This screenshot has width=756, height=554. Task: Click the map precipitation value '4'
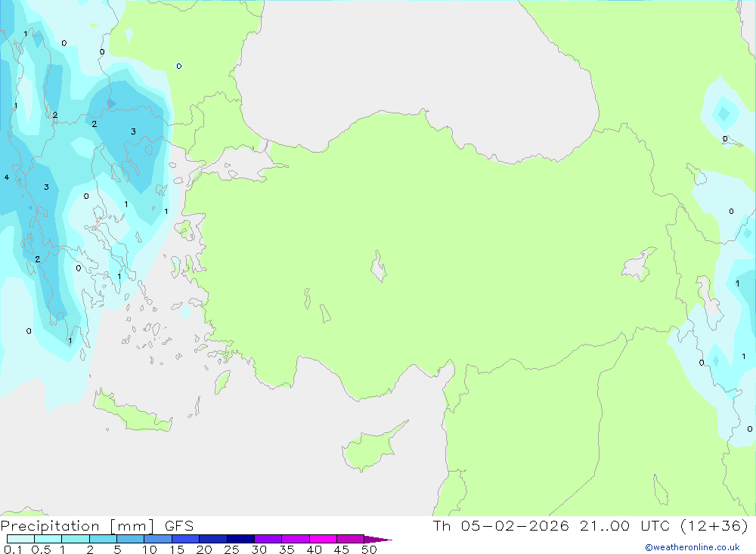coord(7,178)
